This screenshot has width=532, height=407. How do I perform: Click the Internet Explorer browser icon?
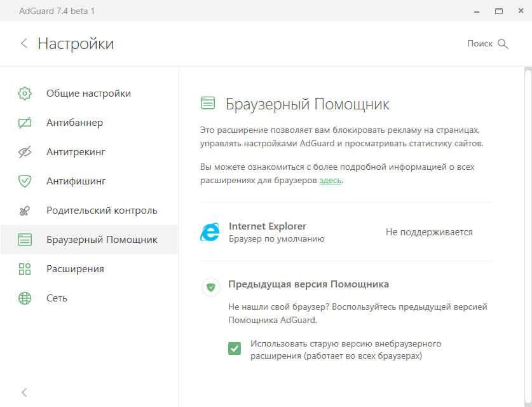(210, 232)
